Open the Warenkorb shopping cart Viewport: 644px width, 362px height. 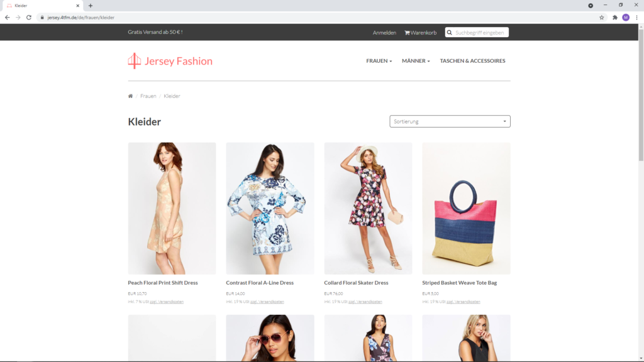point(420,32)
